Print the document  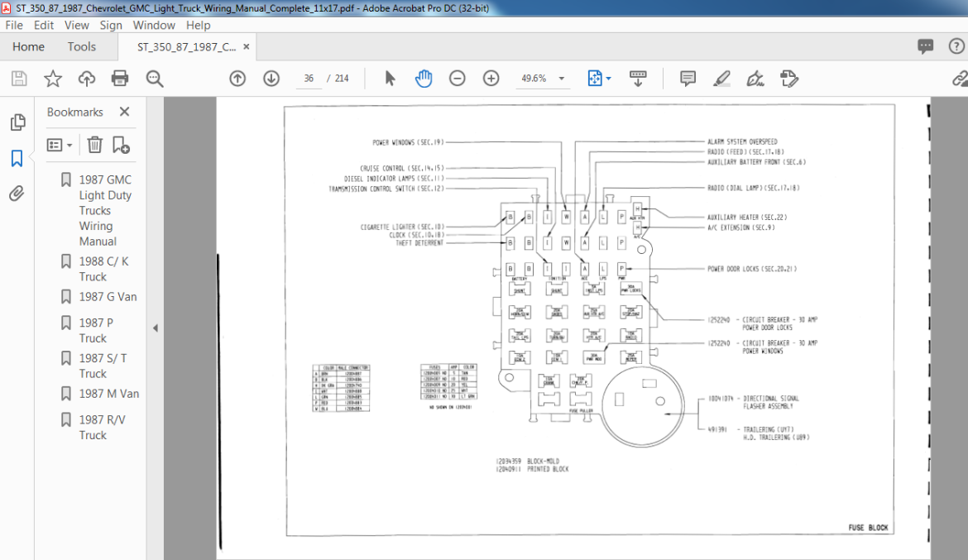pyautogui.click(x=120, y=79)
